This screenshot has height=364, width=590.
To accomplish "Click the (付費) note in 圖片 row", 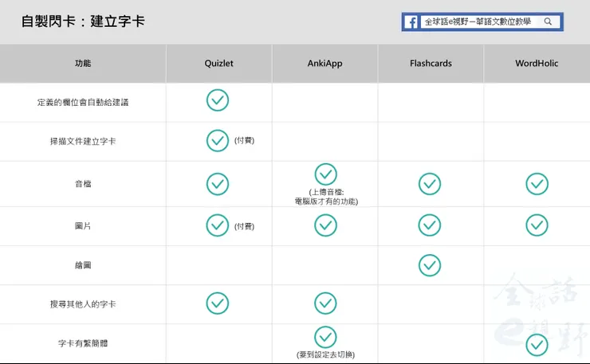I will click(x=244, y=226).
